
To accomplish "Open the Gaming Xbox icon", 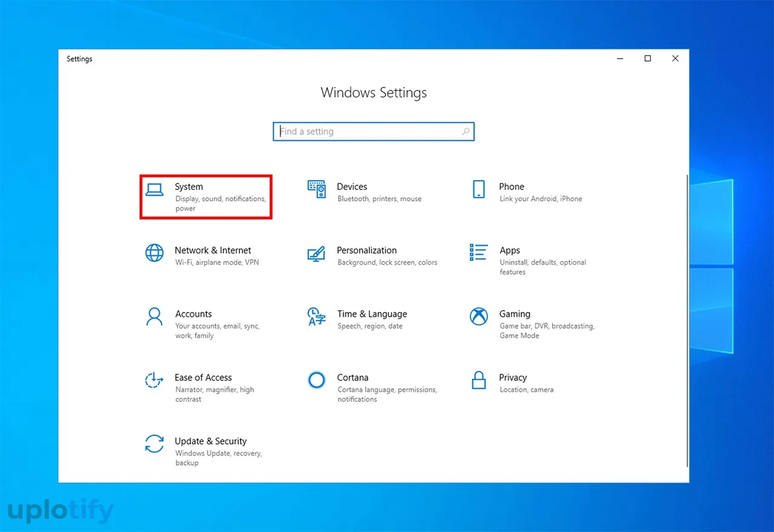I will pyautogui.click(x=479, y=316).
